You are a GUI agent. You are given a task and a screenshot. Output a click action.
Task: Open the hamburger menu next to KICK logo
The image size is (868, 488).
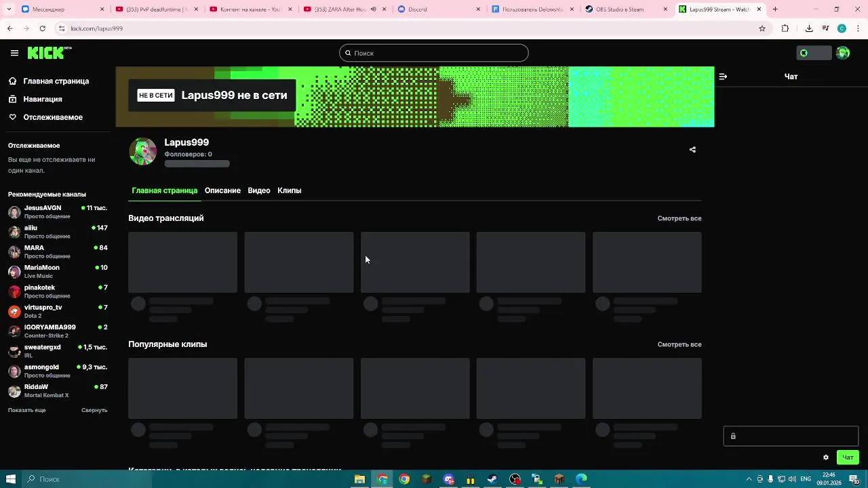click(14, 53)
